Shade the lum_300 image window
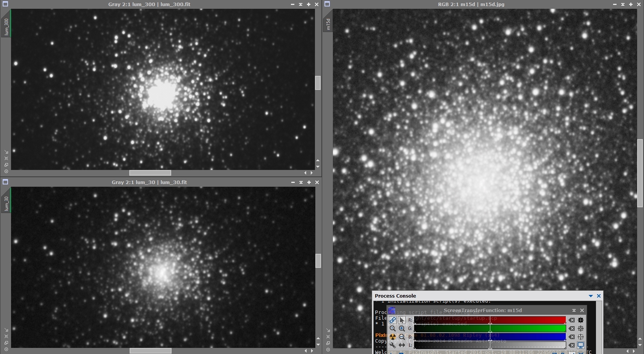The image size is (644, 354). tap(300, 4)
